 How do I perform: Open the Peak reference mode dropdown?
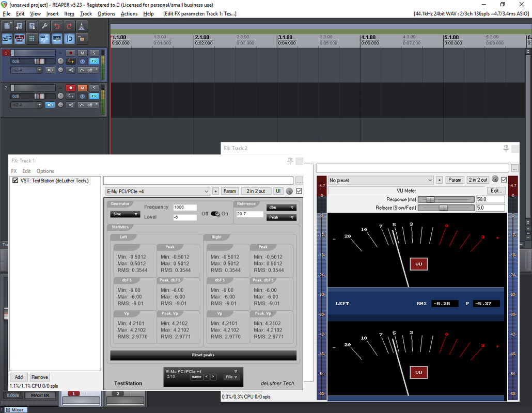(281, 217)
